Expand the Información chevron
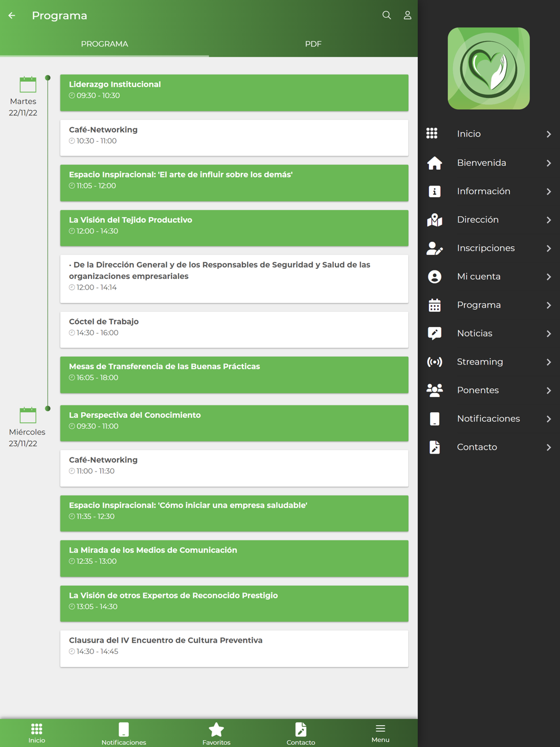Image resolution: width=560 pixels, height=747 pixels. point(549,192)
